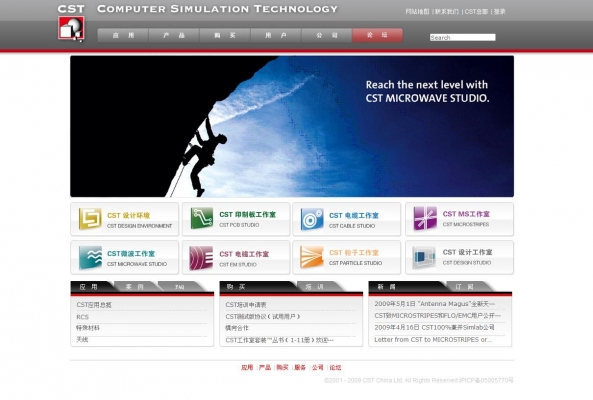Open the green CST PCB Studio icon

coord(202,218)
